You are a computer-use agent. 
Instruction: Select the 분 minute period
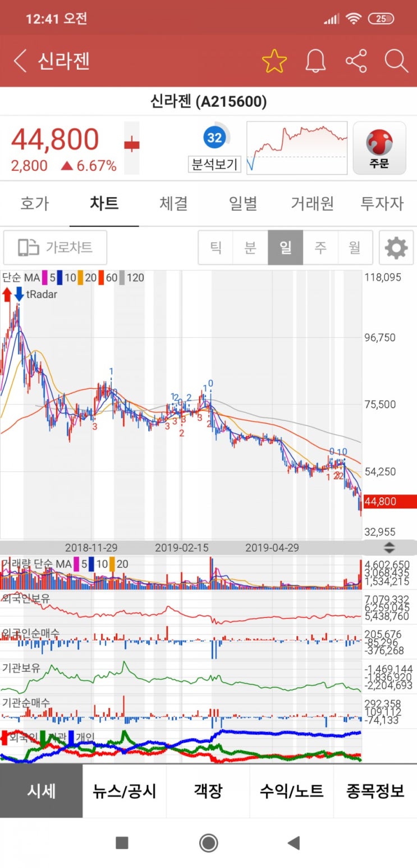(x=250, y=247)
